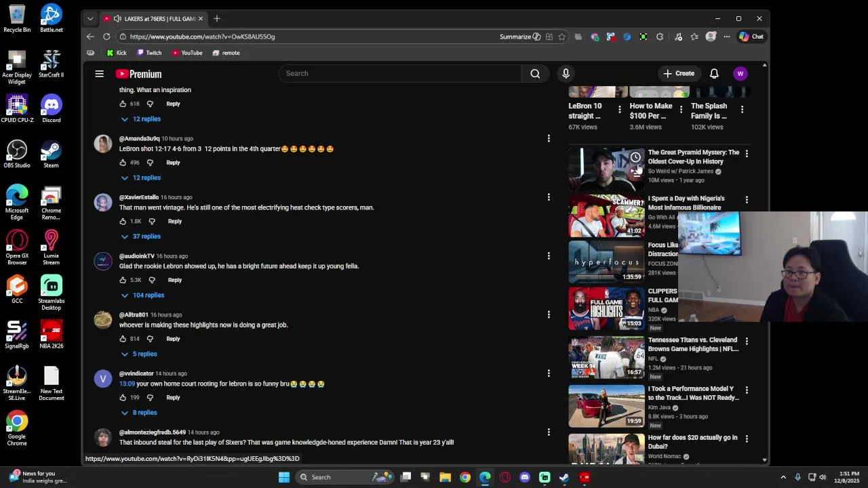Reply to the audioinkTV comment
The image size is (868, 488).
coord(174,280)
